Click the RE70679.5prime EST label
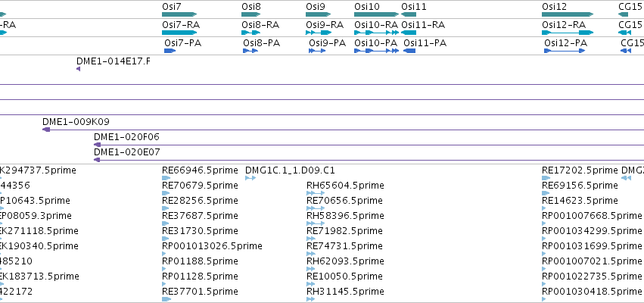 [x=200, y=186]
